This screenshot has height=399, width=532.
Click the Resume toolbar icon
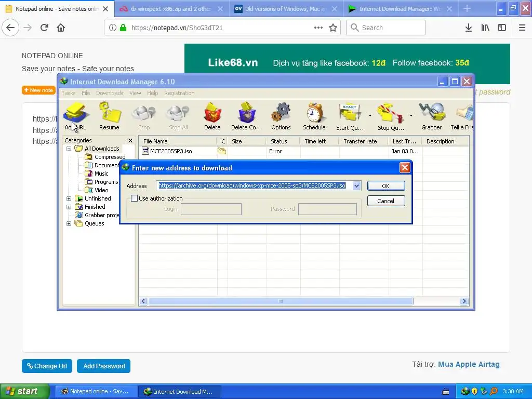(x=109, y=116)
